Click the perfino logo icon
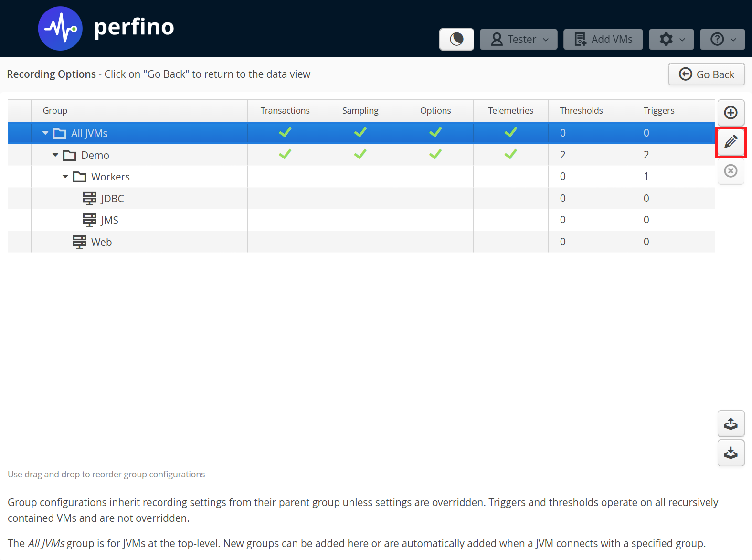Viewport: 752px width, 560px height. coord(60,29)
